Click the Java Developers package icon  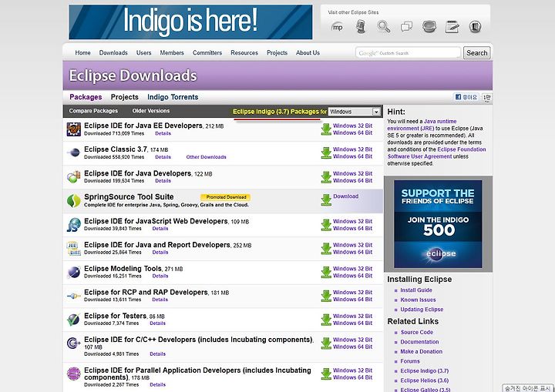(x=74, y=176)
